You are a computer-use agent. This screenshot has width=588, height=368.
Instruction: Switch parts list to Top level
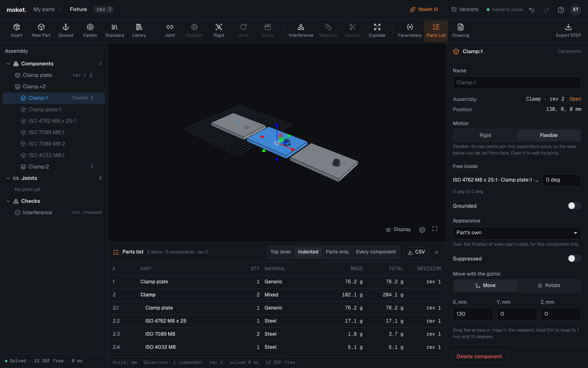(281, 252)
